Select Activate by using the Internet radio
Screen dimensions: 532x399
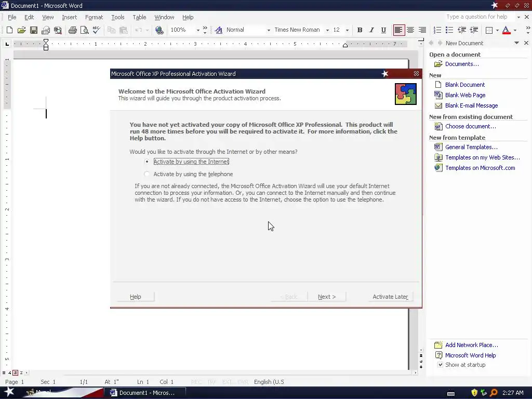(x=147, y=162)
